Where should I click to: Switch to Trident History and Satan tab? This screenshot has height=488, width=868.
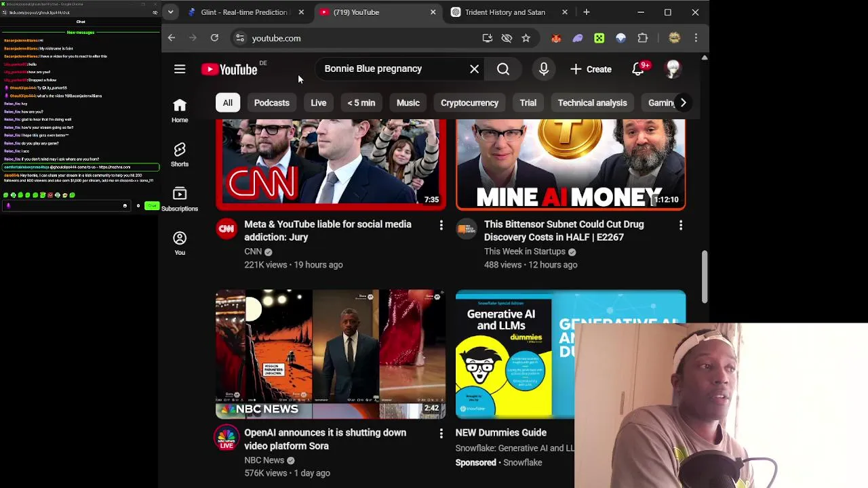tap(505, 12)
